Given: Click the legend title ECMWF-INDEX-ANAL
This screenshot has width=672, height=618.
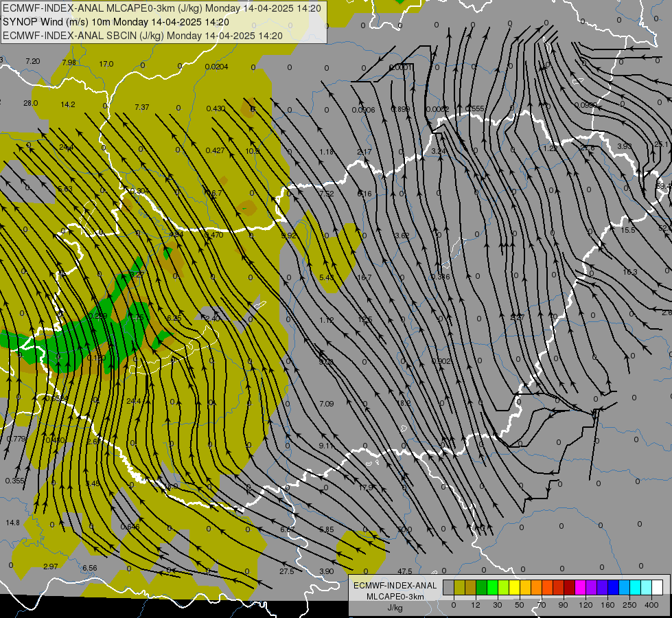Looking at the screenshot, I should [395, 586].
